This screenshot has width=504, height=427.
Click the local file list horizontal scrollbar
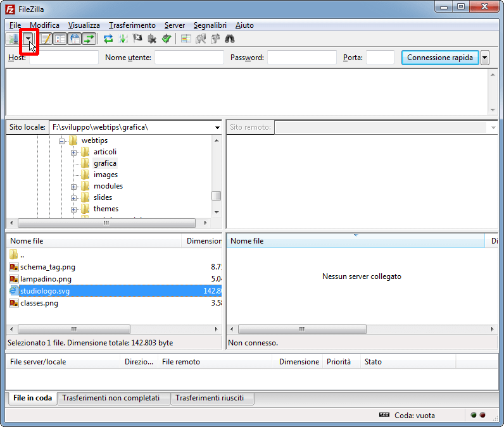click(x=73, y=329)
